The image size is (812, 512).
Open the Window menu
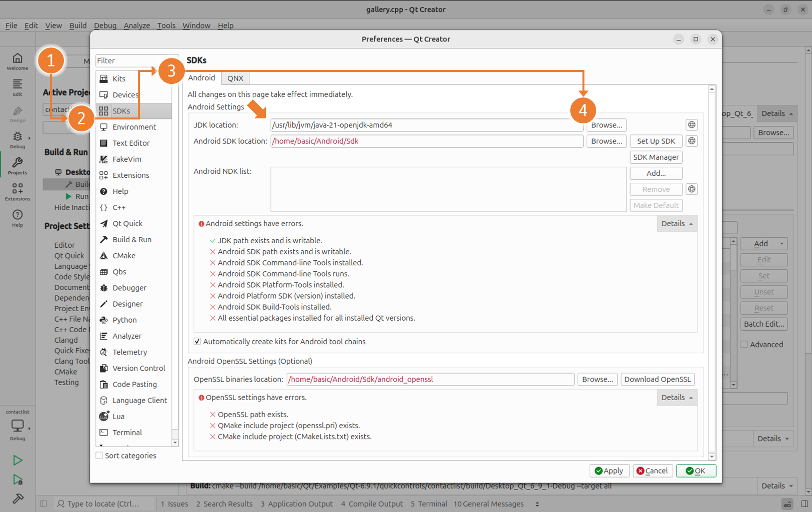tap(196, 25)
